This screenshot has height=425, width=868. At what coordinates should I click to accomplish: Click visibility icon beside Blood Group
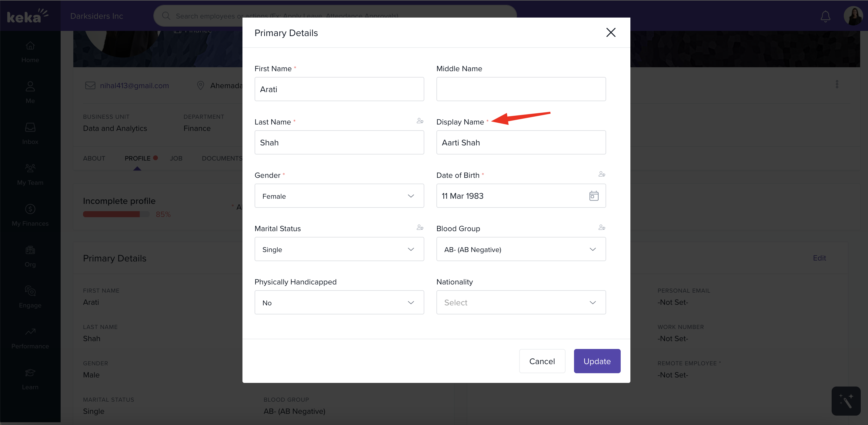click(602, 228)
